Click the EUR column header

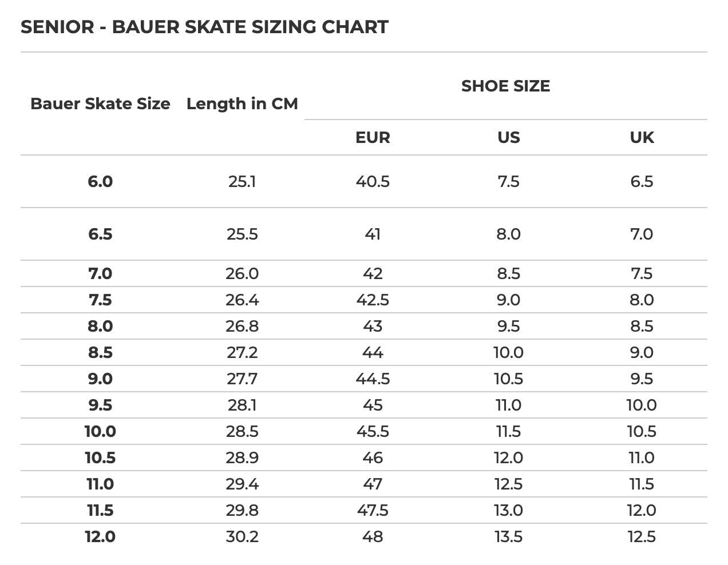[x=373, y=137]
